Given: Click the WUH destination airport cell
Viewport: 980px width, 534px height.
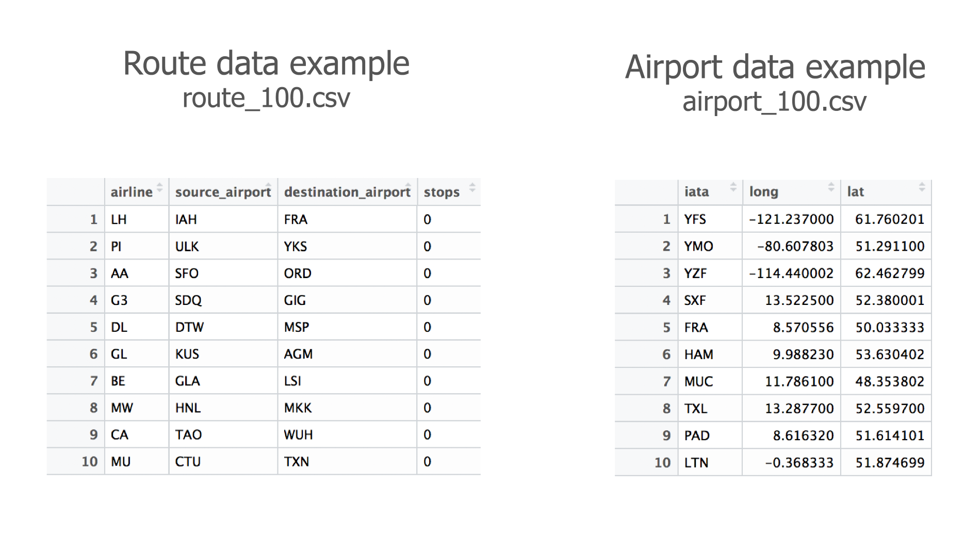Looking at the screenshot, I should point(298,435).
